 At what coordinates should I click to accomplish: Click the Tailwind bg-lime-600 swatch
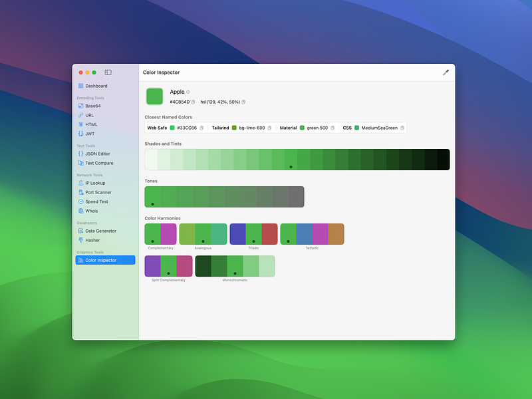pyautogui.click(x=234, y=128)
